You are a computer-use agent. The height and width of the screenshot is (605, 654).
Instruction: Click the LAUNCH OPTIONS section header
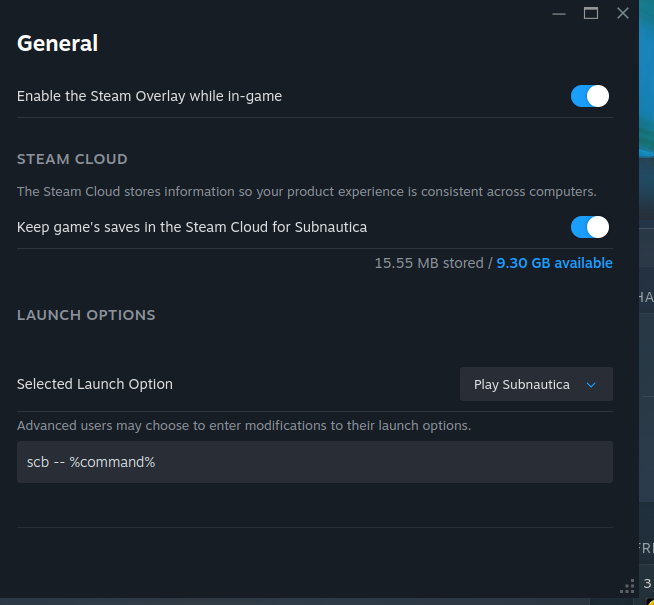tap(86, 315)
